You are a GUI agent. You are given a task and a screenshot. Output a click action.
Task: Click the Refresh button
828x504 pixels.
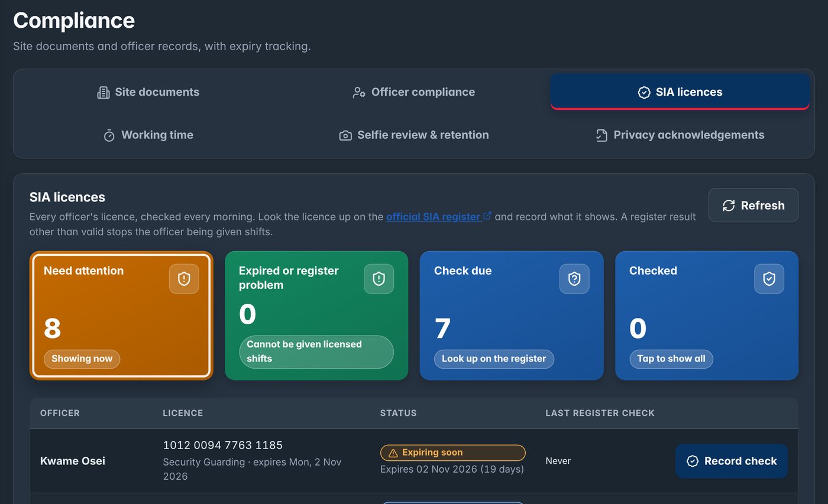753,205
